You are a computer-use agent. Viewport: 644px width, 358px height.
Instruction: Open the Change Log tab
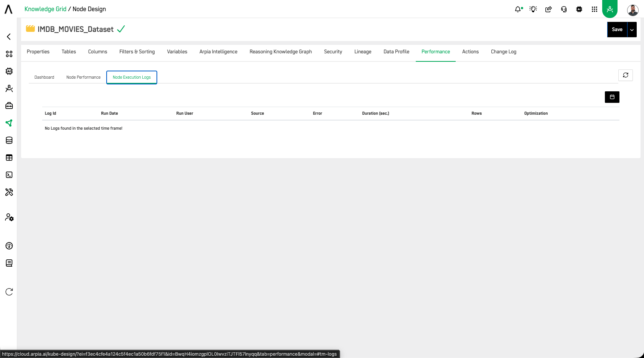(504, 52)
